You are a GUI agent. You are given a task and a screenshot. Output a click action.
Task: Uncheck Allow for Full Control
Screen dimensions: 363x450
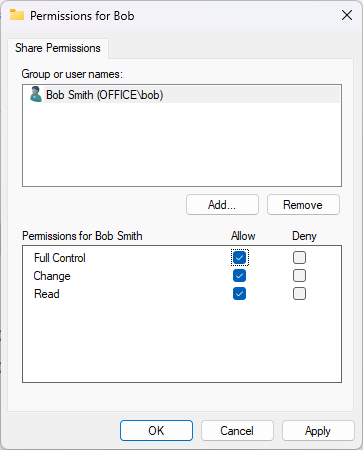tap(240, 258)
